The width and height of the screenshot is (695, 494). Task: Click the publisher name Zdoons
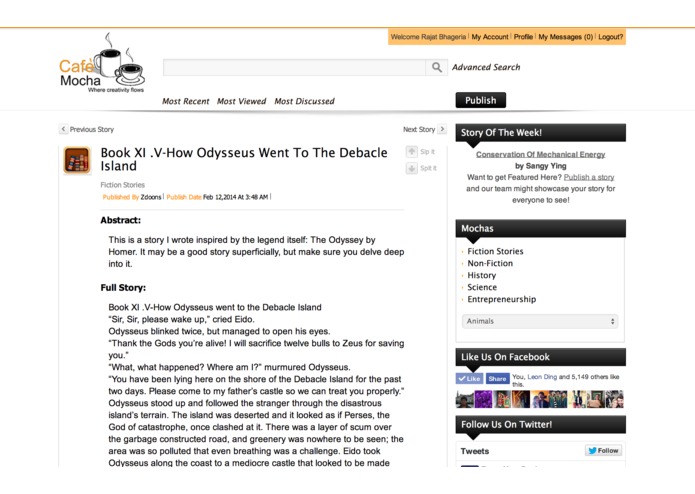[x=151, y=197]
